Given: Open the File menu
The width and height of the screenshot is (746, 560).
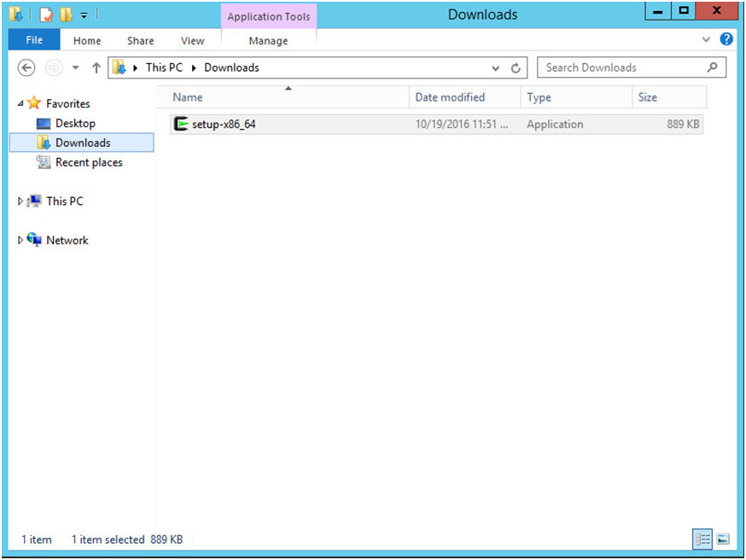Looking at the screenshot, I should [34, 40].
